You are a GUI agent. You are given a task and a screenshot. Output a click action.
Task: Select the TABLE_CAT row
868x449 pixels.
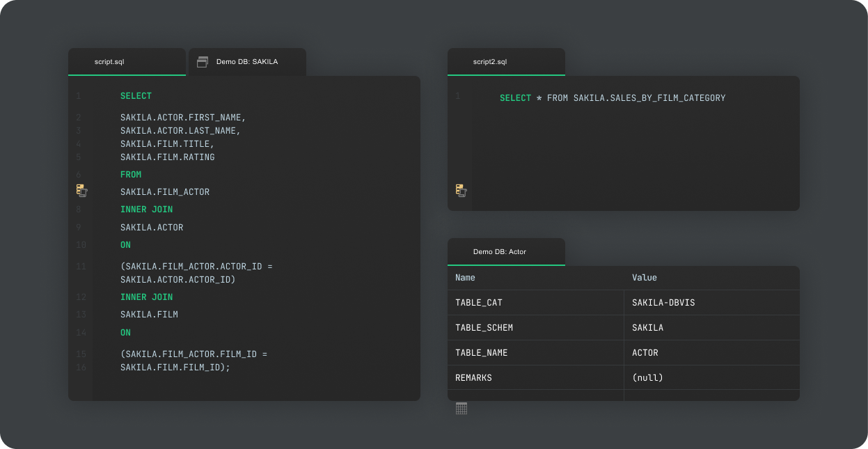(x=536, y=302)
